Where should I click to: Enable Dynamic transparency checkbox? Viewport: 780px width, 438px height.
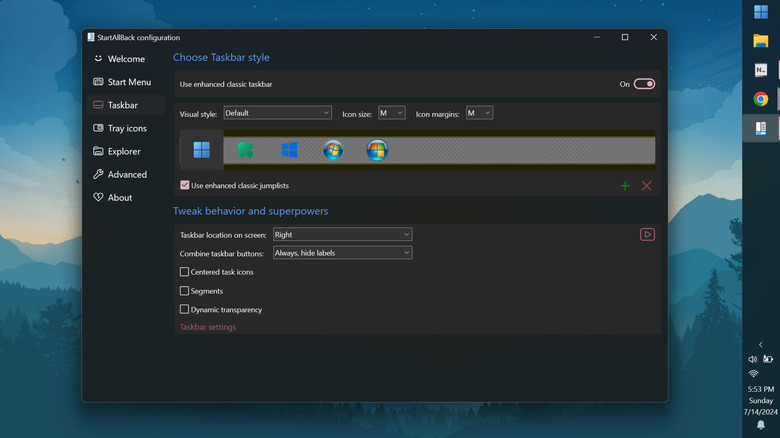(x=184, y=309)
